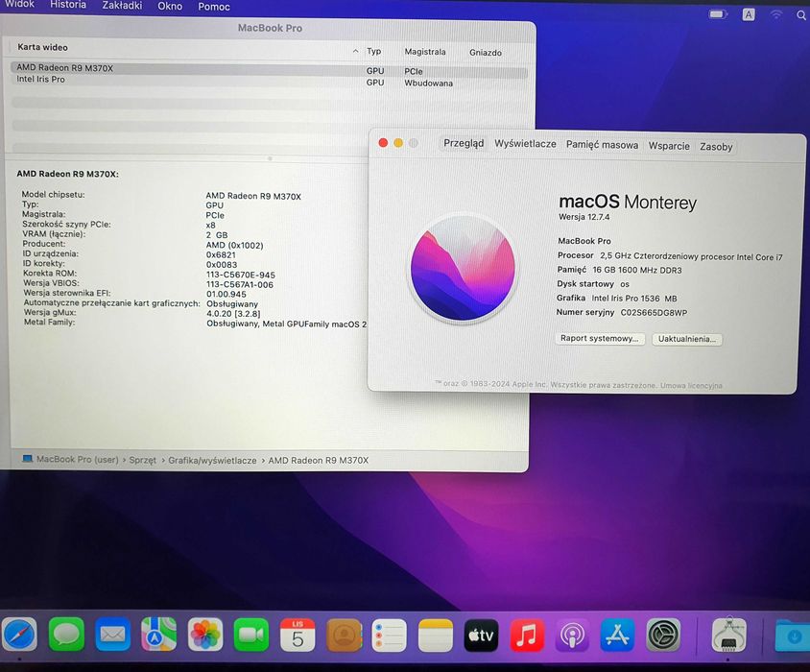The height and width of the screenshot is (672, 810).
Task: Open Maps from the dock
Action: pyautogui.click(x=158, y=635)
